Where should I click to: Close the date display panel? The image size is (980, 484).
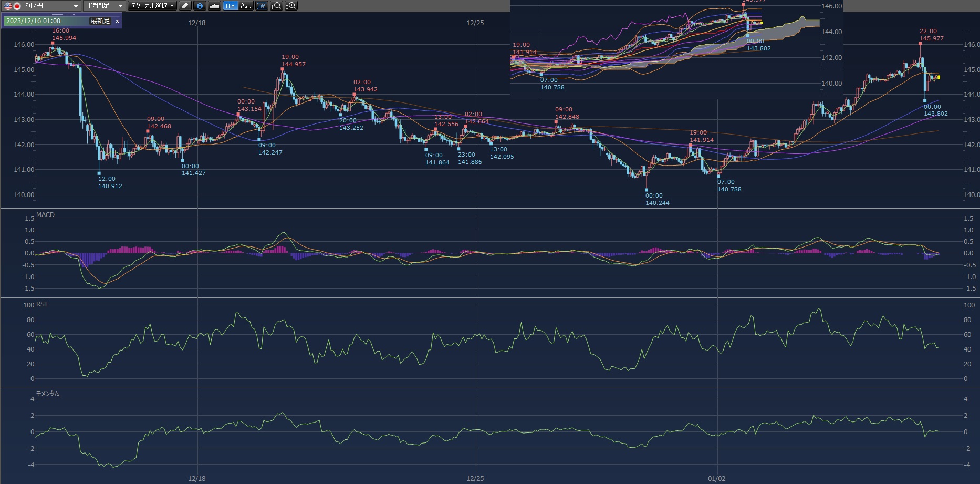(x=117, y=21)
